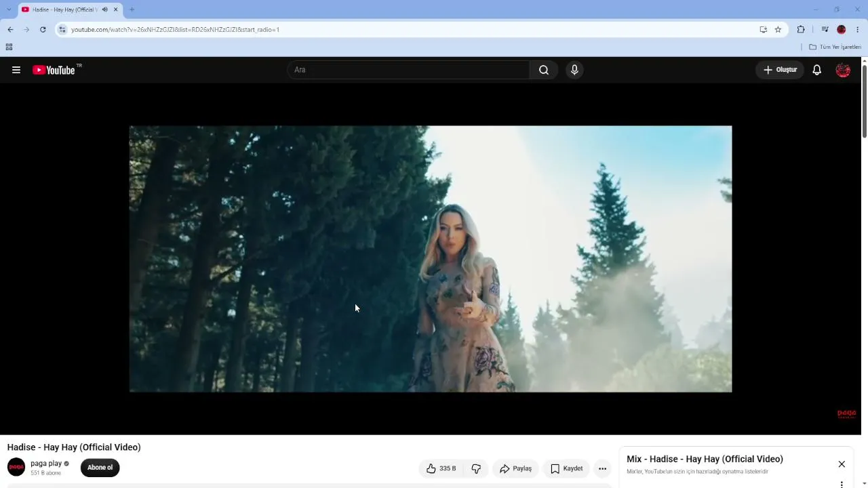The width and height of the screenshot is (868, 488).
Task: Click the browser address bar URL
Action: [175, 30]
